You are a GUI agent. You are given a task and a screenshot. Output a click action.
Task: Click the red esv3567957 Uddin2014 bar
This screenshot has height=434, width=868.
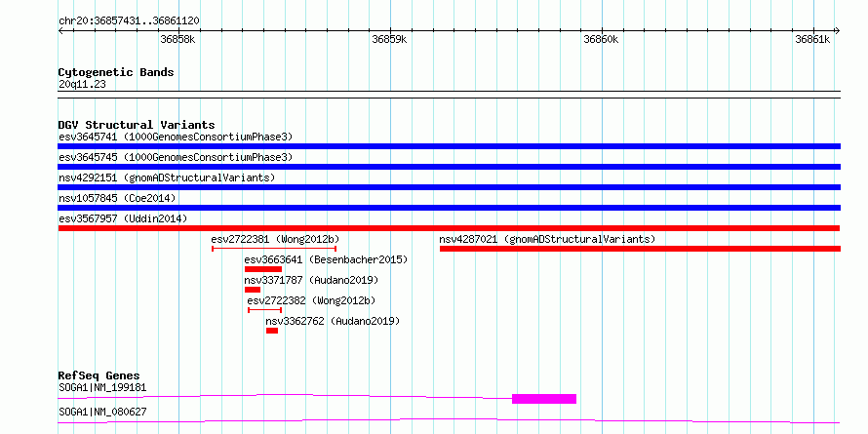449,228
